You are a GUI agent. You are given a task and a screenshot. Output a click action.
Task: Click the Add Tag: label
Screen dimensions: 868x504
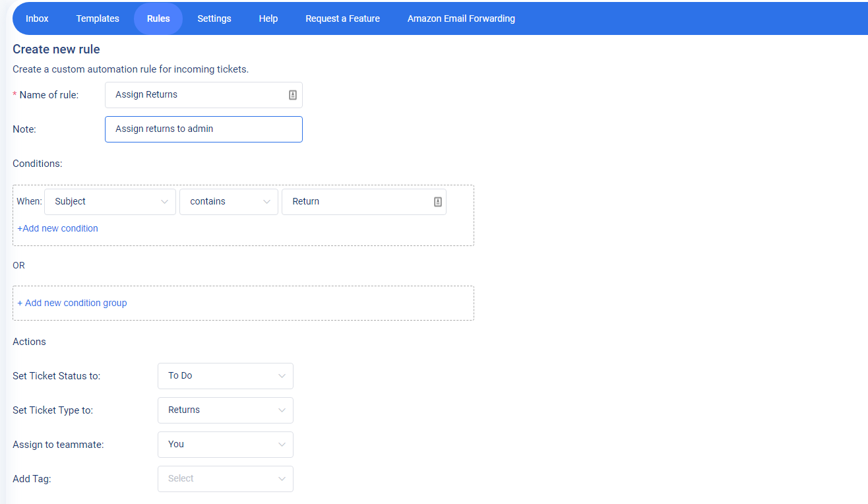(32, 479)
